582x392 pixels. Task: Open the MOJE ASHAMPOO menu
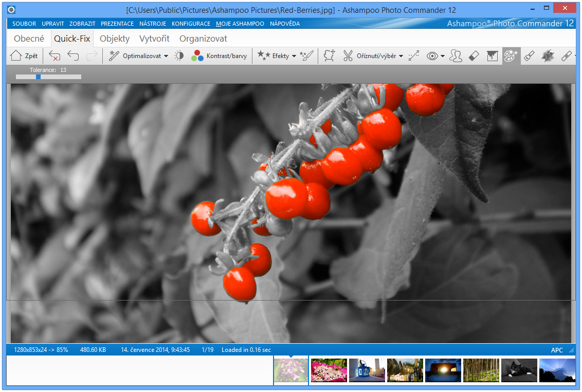click(240, 24)
